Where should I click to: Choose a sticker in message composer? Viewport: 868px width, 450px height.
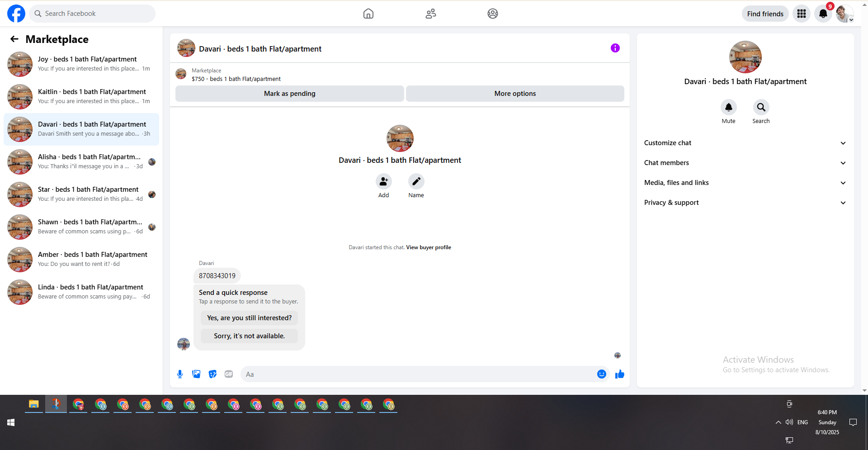click(212, 374)
